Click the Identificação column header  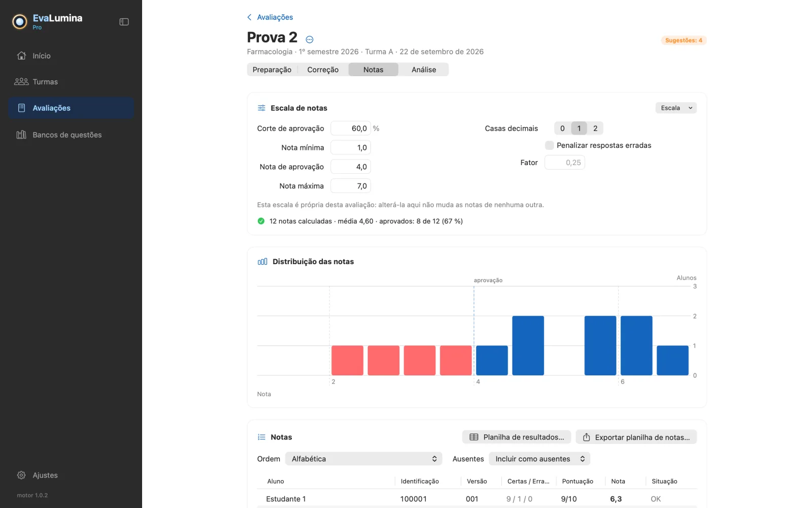coord(420,482)
